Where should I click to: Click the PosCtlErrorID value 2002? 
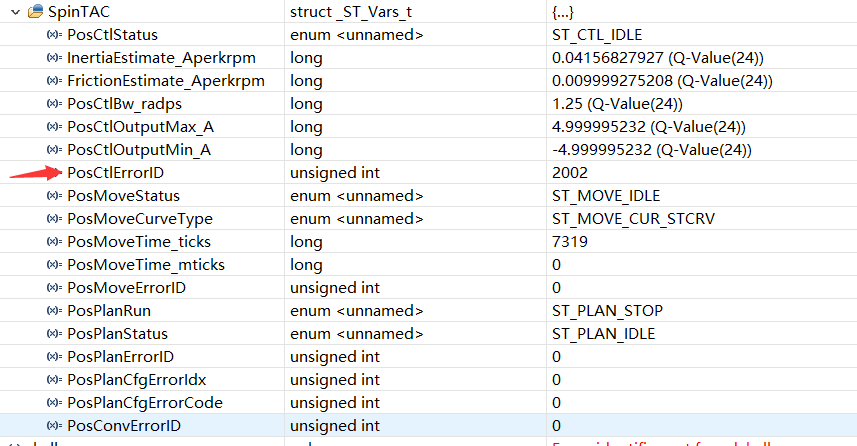(x=570, y=173)
